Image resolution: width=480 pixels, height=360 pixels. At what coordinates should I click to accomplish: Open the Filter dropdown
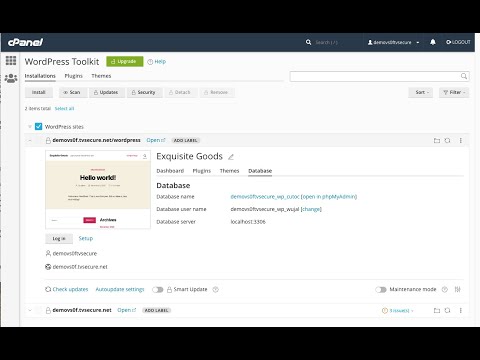tap(454, 92)
